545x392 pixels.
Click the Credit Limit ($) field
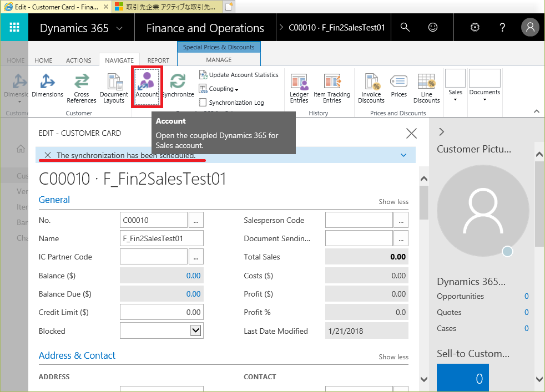tap(162, 312)
